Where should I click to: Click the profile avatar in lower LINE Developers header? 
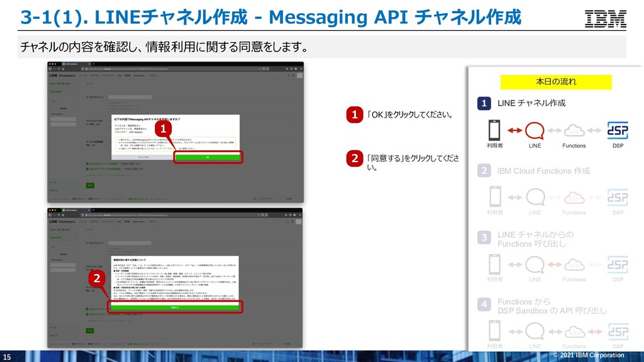click(299, 222)
